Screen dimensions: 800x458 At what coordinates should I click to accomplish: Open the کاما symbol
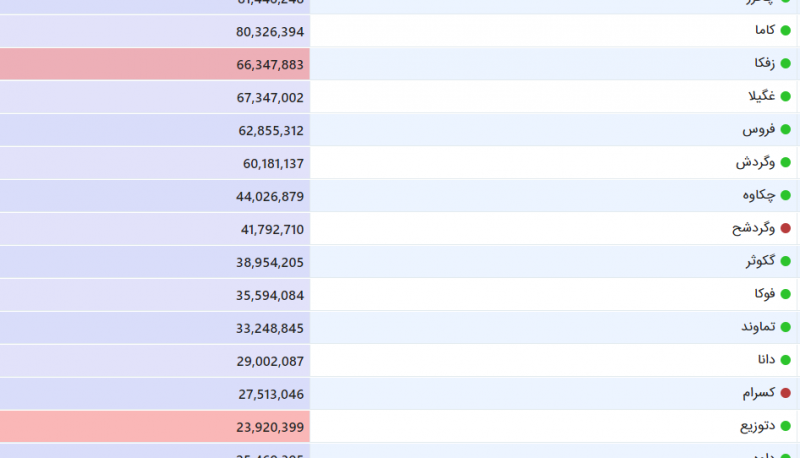tap(765, 30)
